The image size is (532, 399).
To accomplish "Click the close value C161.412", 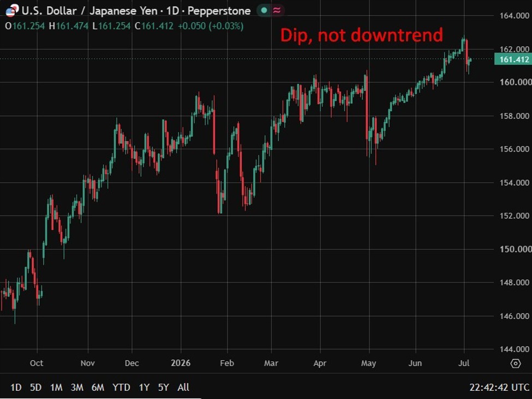I will [154, 26].
